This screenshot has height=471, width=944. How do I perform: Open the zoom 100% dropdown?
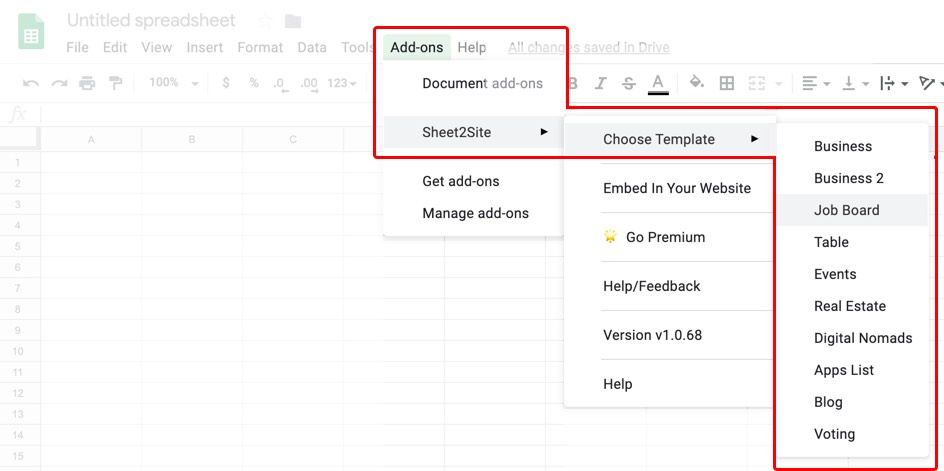click(x=174, y=83)
